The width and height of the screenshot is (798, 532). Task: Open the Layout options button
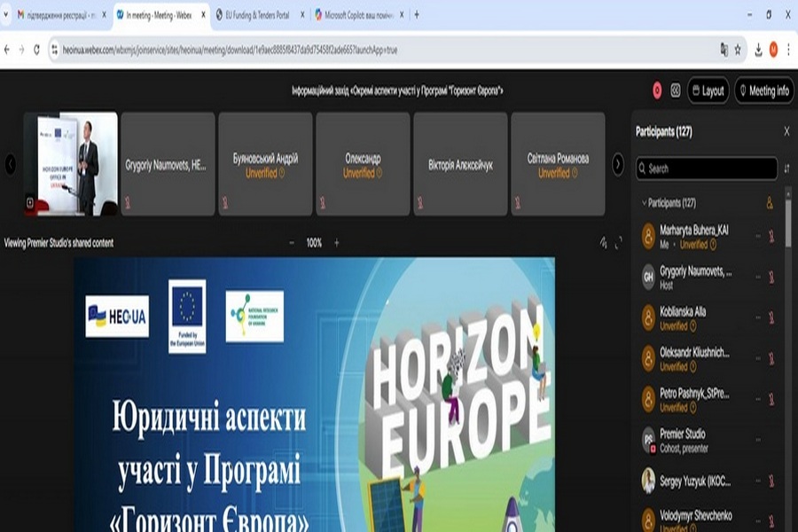coord(708,90)
